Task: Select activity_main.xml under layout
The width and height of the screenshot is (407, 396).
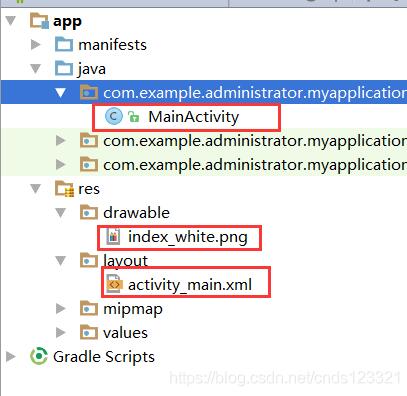Action: 190,285
